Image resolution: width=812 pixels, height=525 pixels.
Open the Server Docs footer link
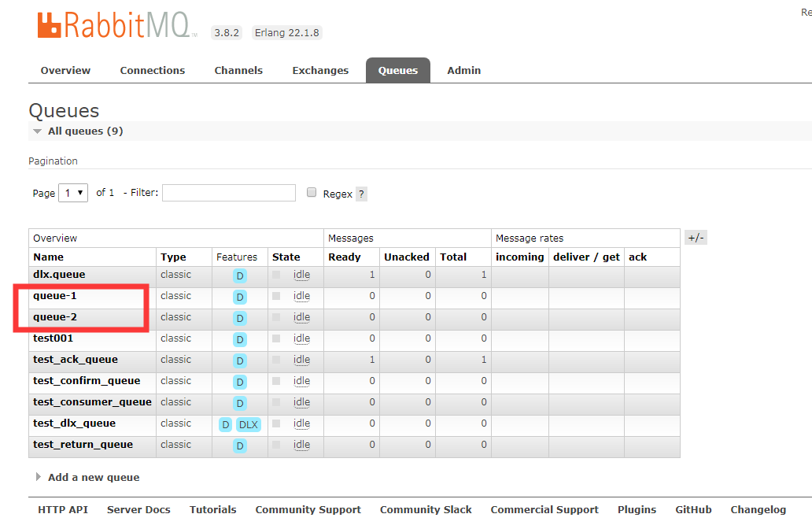[138, 510]
